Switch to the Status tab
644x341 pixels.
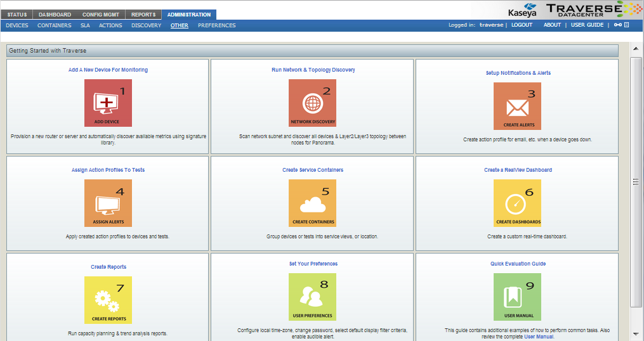click(17, 15)
